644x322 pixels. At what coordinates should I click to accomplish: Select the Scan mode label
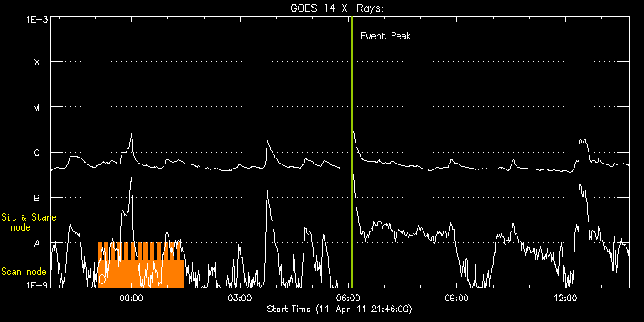pos(23,272)
